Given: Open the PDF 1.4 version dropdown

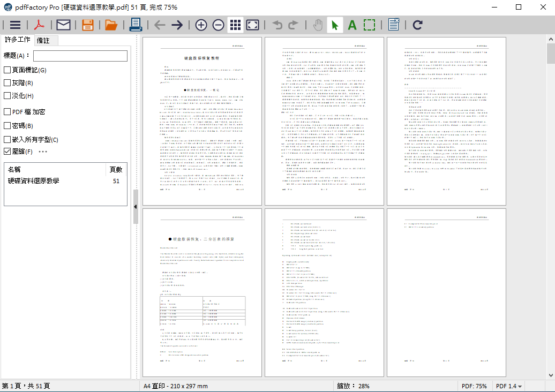Looking at the screenshot, I should point(509,386).
